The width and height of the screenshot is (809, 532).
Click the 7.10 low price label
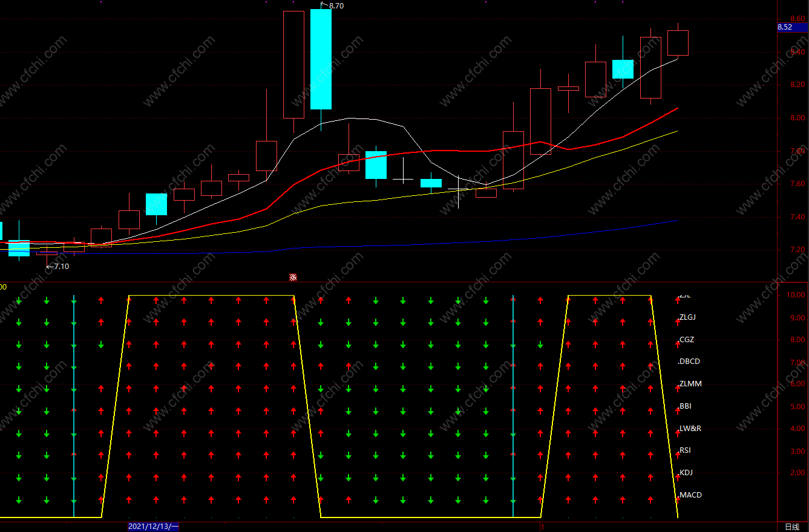click(62, 267)
